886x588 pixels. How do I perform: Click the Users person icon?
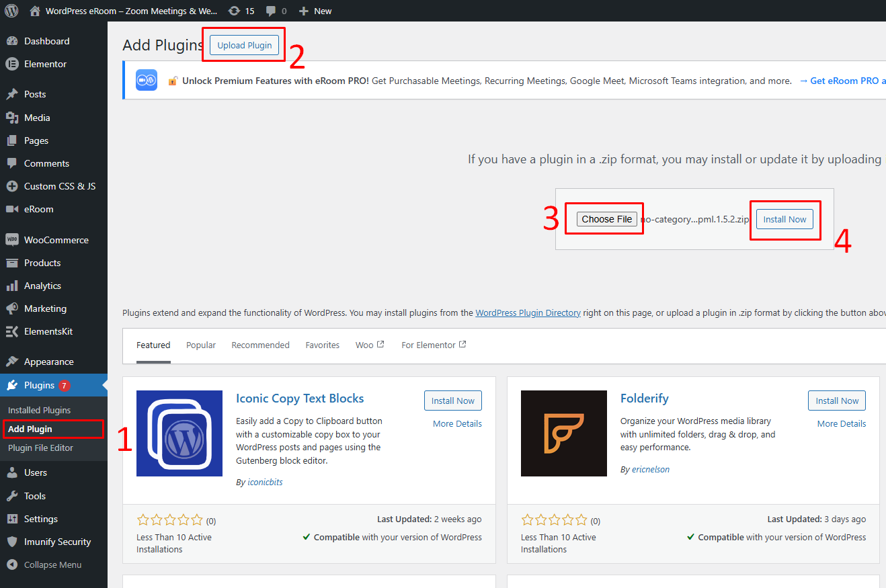[12, 472]
